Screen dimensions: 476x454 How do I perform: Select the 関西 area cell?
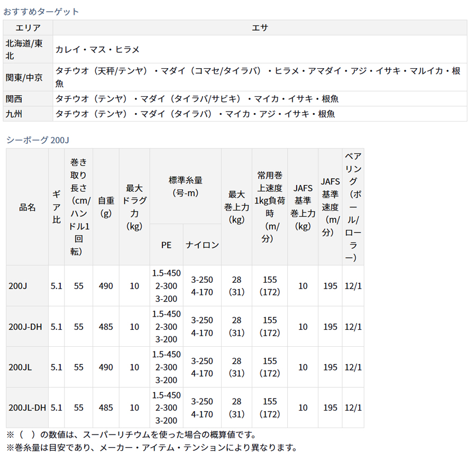[28, 99]
